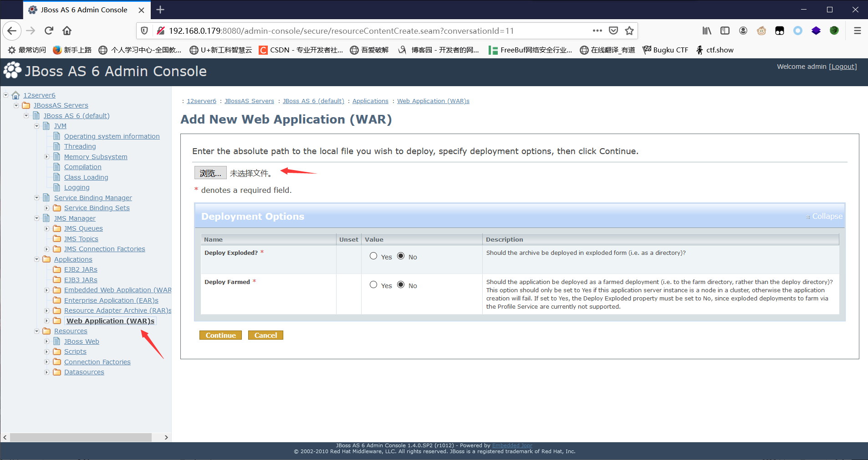Click the insecure connection lock icon
This screenshot has height=460, width=868.
(160, 31)
